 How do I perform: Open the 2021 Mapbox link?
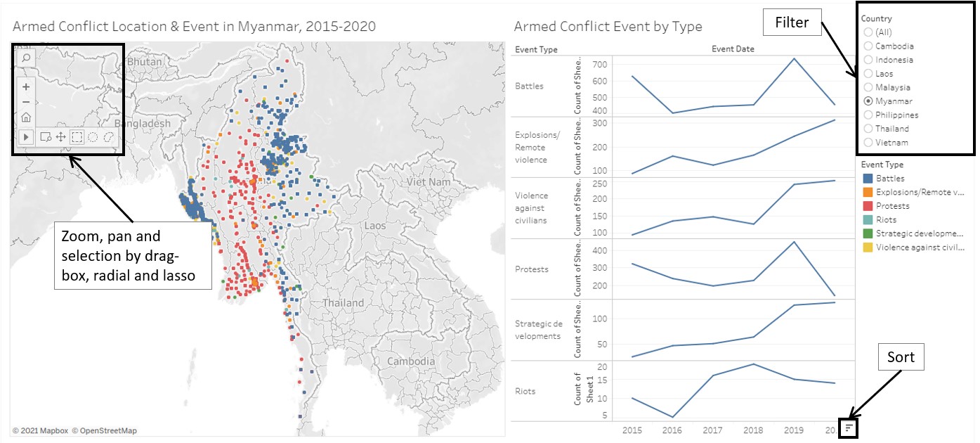pyautogui.click(x=42, y=430)
